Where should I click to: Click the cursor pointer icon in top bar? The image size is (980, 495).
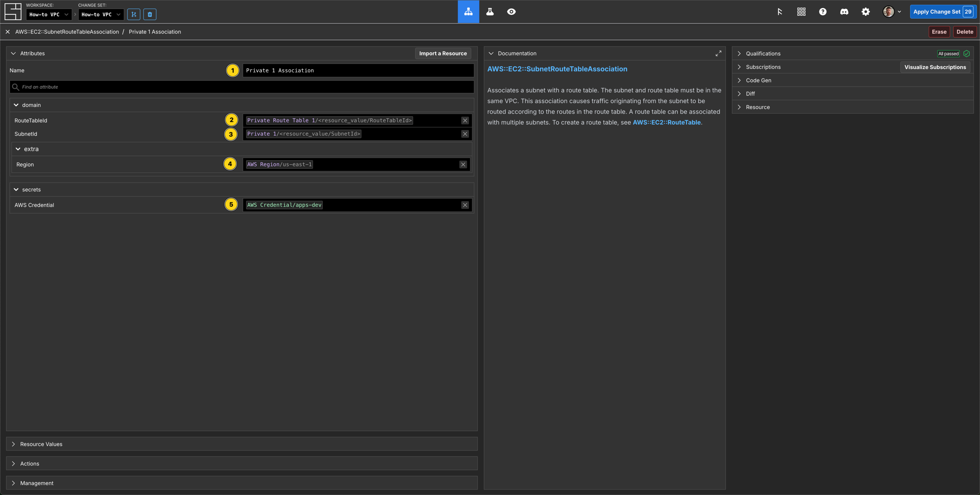(x=780, y=12)
